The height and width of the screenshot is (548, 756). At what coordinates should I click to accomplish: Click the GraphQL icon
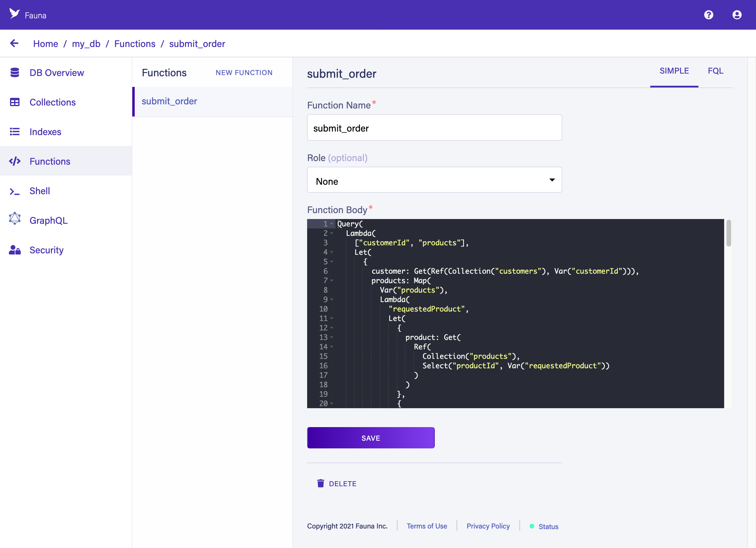coord(15,220)
